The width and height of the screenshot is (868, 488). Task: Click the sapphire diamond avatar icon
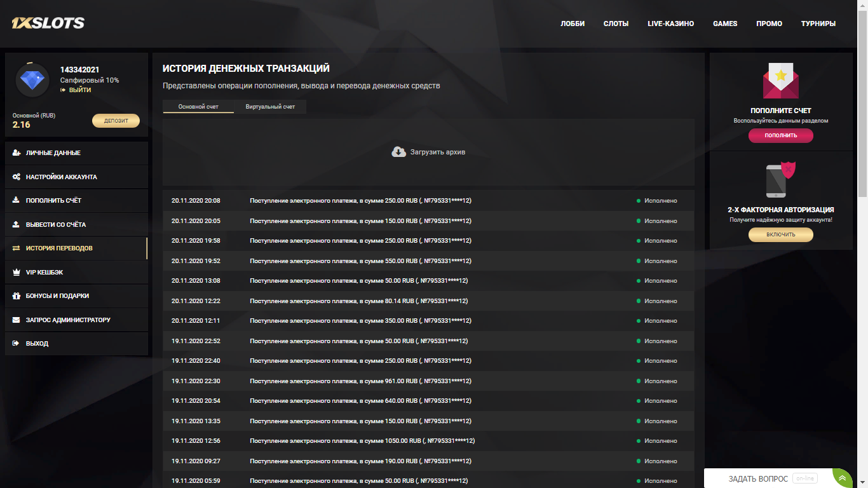(32, 80)
